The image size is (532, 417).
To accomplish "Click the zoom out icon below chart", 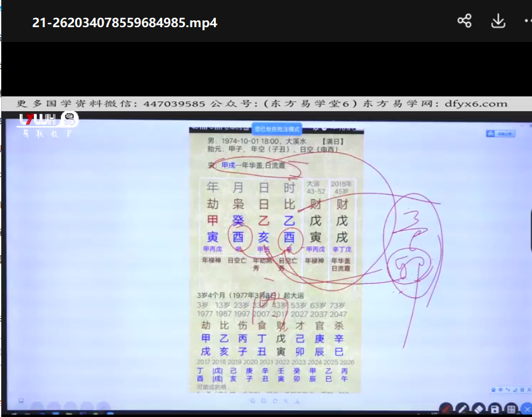I will click(x=263, y=400).
